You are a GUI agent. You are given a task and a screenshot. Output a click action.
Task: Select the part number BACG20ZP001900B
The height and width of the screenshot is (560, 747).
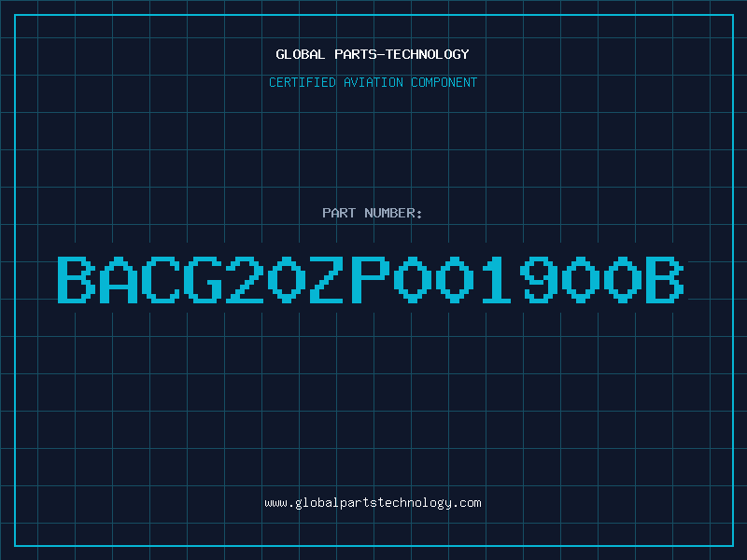pos(371,279)
